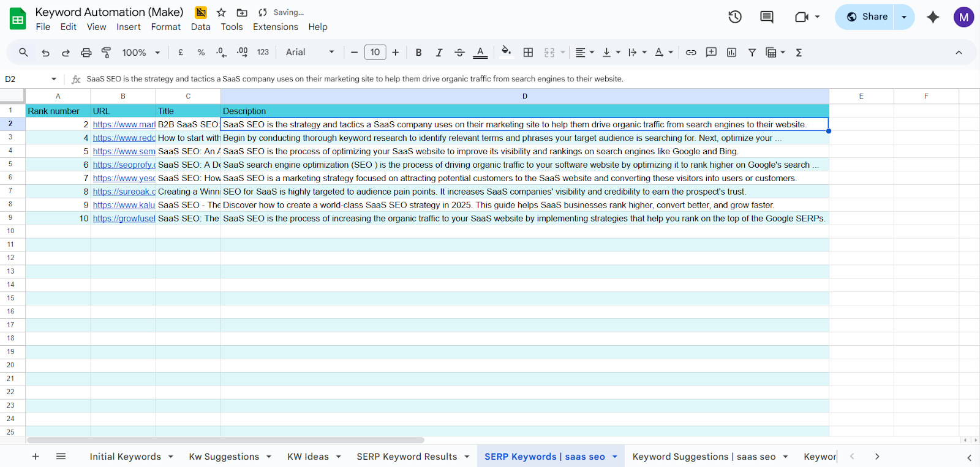
Task: Open Gemini sparkle assistant icon
Action: tap(933, 17)
